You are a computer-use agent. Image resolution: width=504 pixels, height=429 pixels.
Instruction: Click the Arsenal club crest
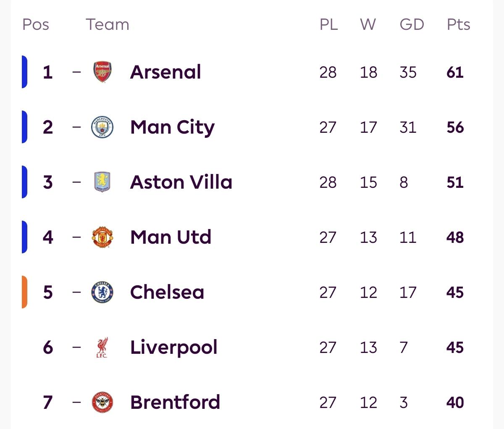[x=102, y=72]
